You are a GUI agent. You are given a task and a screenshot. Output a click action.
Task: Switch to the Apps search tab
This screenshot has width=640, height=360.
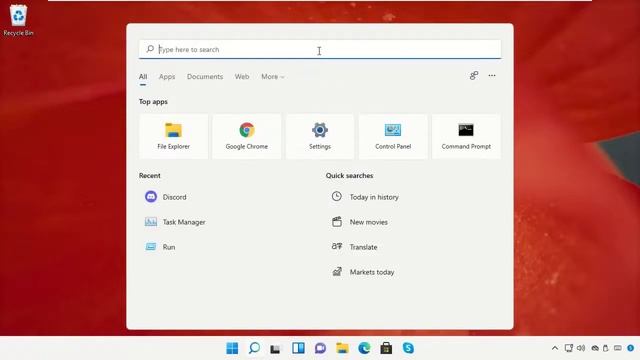pos(167,77)
